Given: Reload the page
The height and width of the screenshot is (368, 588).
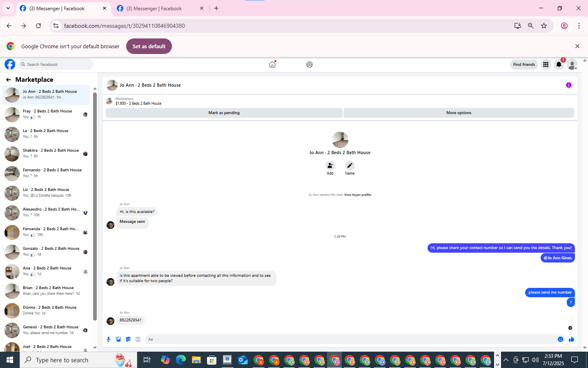Looking at the screenshot, I should click(x=38, y=26).
